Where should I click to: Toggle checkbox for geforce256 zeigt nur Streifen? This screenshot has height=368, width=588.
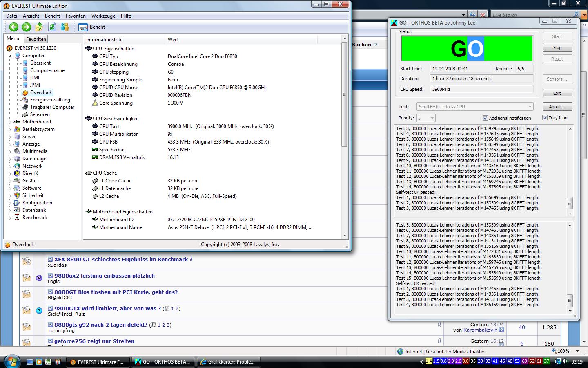tap(50, 341)
